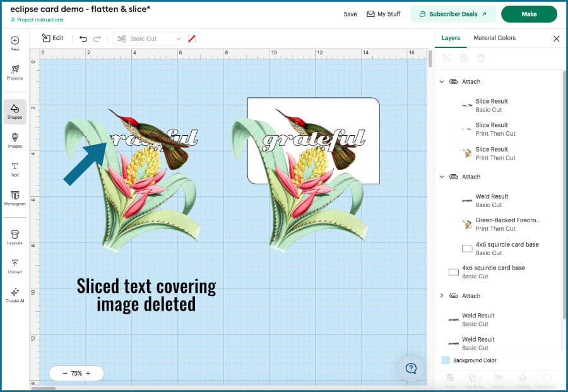Switch to the Layers tab
568x392 pixels.
(x=451, y=38)
